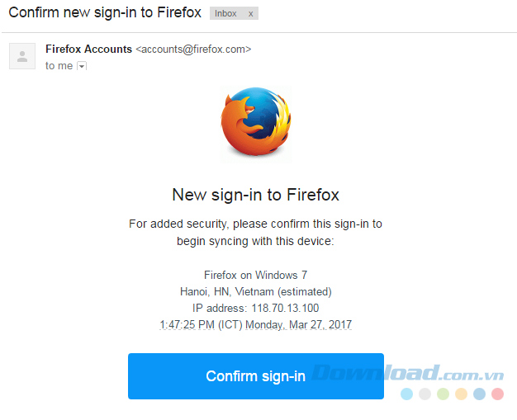The height and width of the screenshot is (420, 517).
Task: Click the 'Firefox on Windows 7' line
Action: click(256, 275)
